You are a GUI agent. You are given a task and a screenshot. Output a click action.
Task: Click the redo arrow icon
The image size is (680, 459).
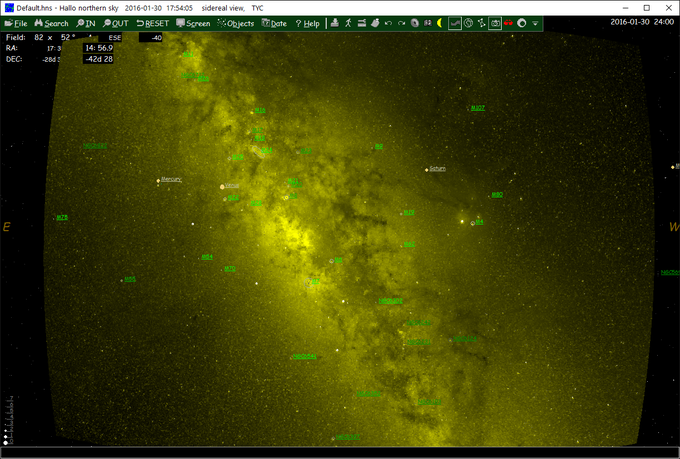point(402,23)
